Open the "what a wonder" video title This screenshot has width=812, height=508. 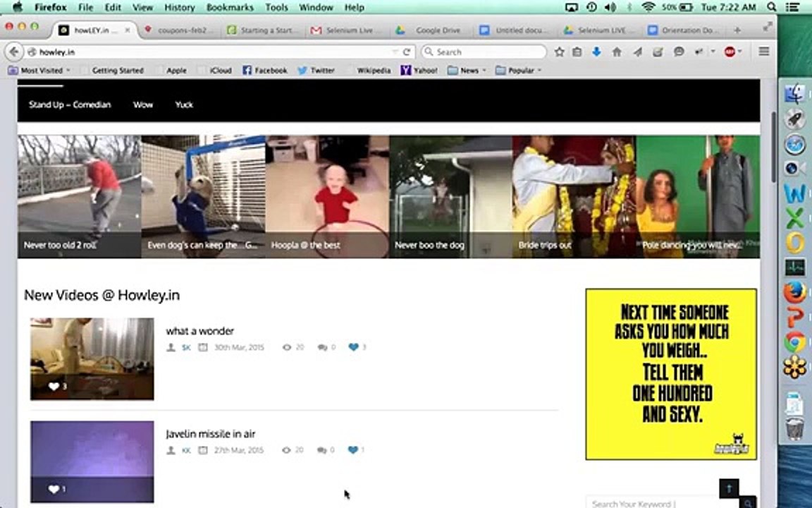[200, 331]
